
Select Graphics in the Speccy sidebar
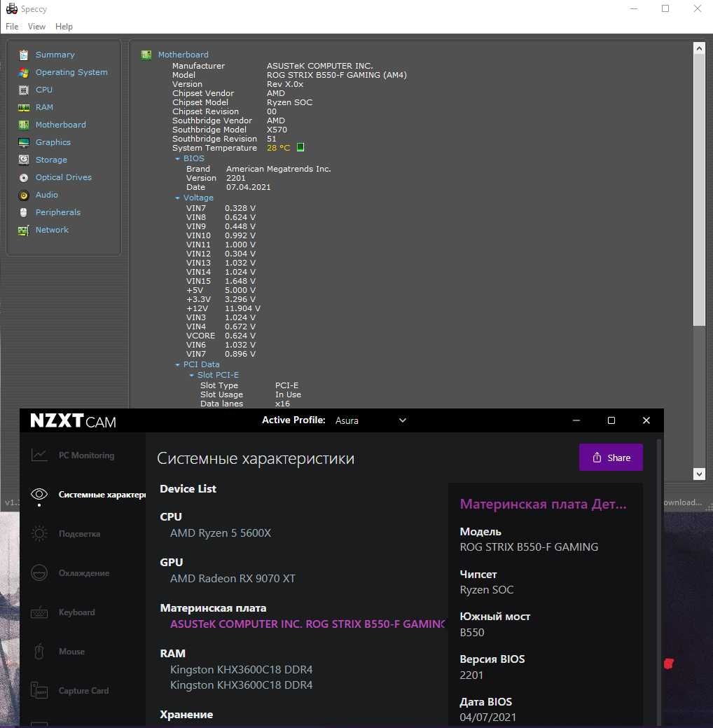tap(53, 142)
